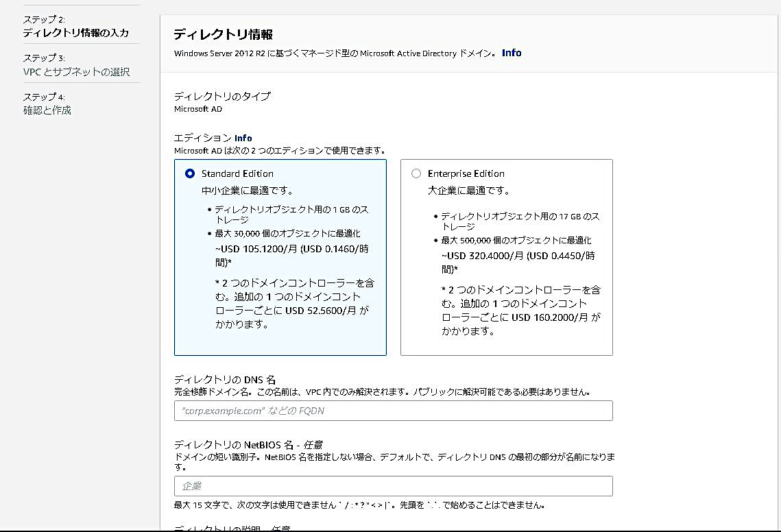Screen dimensions: 781x532
Task: Click the NetBIOS 最大 15 文字 hint text
Action: 359,505
